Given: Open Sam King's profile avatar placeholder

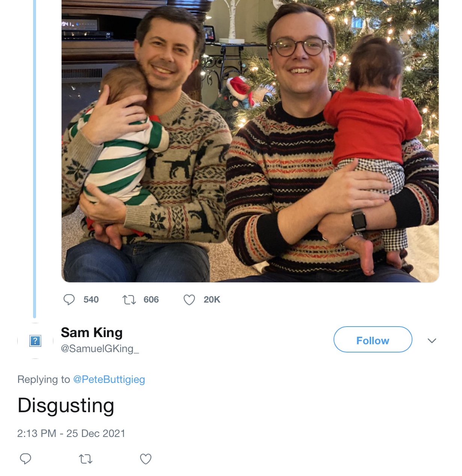Looking at the screenshot, I should click(35, 341).
